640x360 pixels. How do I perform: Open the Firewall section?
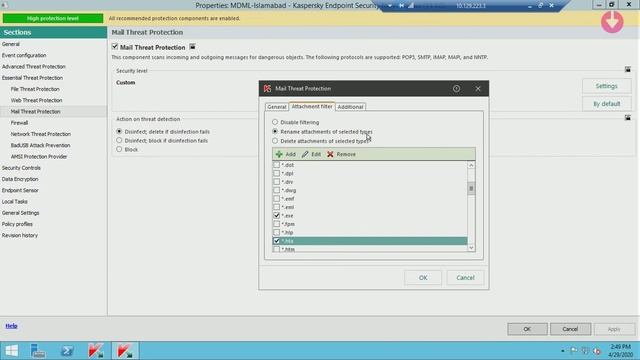coord(19,123)
